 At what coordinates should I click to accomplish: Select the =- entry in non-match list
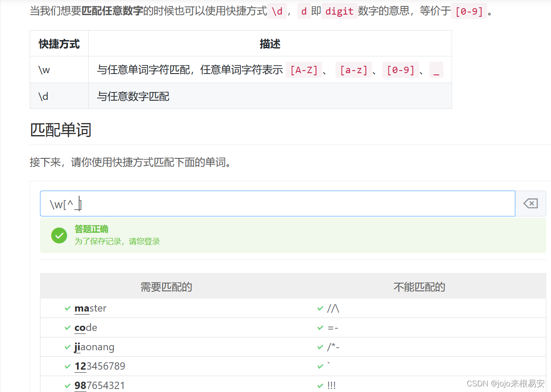point(333,328)
